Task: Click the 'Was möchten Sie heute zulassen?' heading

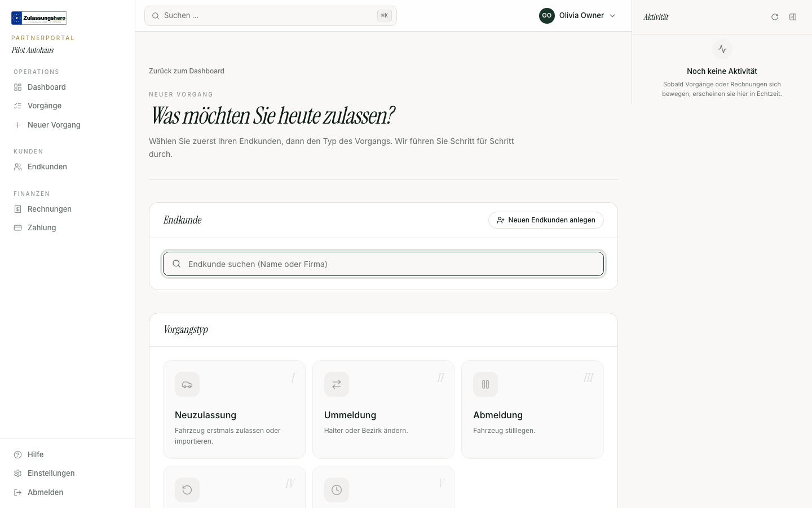Action: pos(272,116)
